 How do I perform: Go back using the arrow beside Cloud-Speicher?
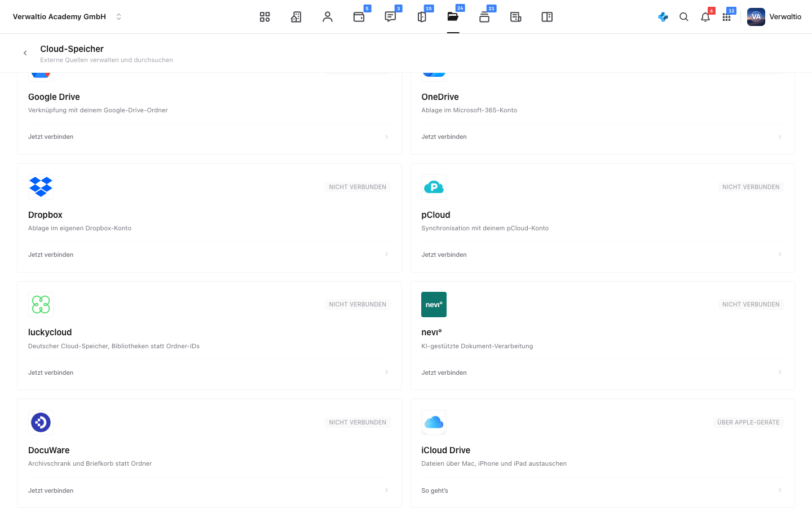[x=25, y=53]
